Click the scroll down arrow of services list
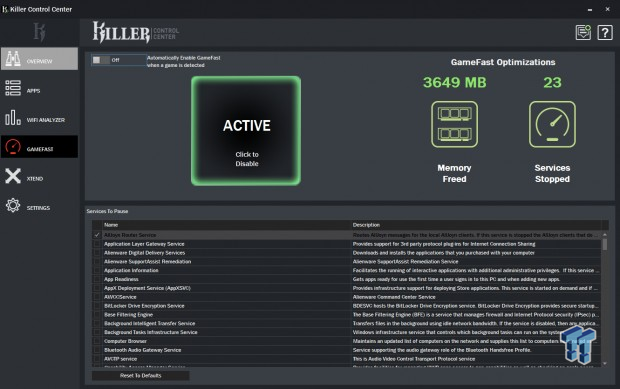 [x=605, y=363]
